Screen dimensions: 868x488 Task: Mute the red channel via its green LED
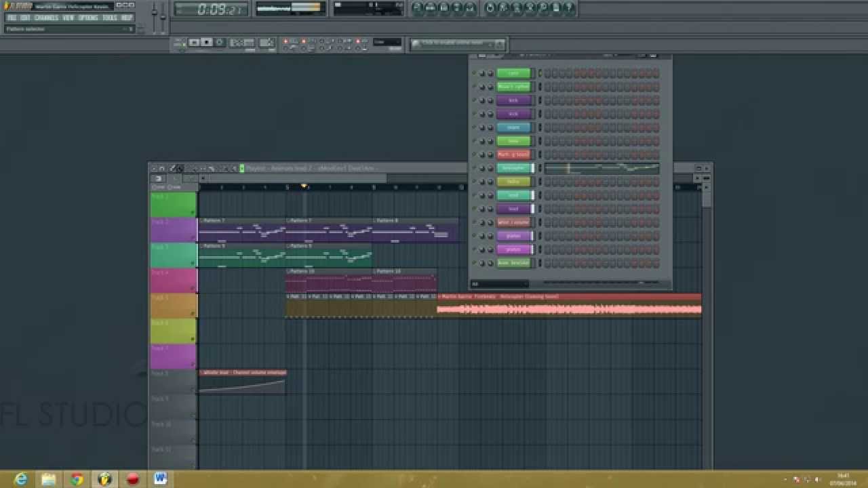click(x=474, y=155)
